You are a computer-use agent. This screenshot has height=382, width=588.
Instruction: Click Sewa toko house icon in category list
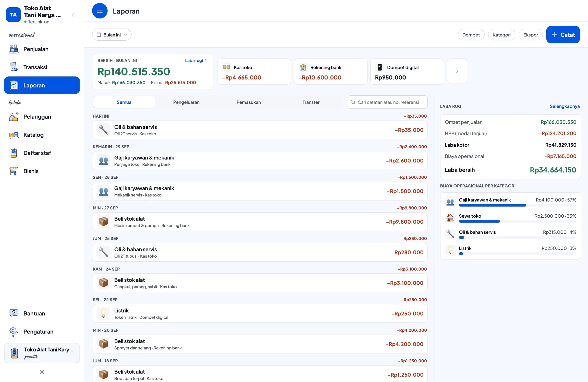pyautogui.click(x=450, y=218)
